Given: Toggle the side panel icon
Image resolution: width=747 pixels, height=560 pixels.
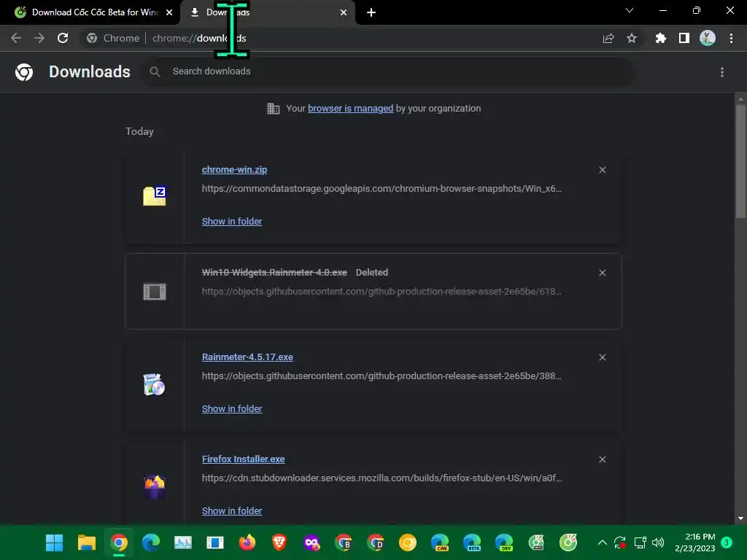Looking at the screenshot, I should [x=684, y=38].
